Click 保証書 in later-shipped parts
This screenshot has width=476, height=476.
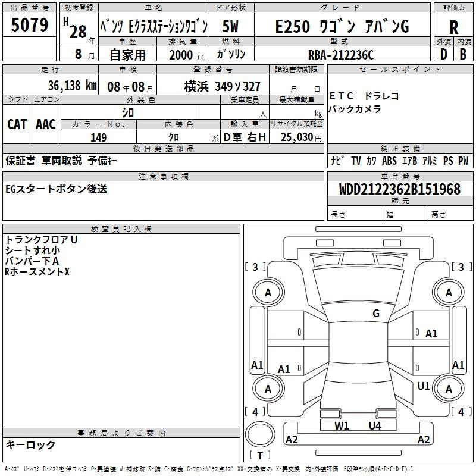[20, 161]
